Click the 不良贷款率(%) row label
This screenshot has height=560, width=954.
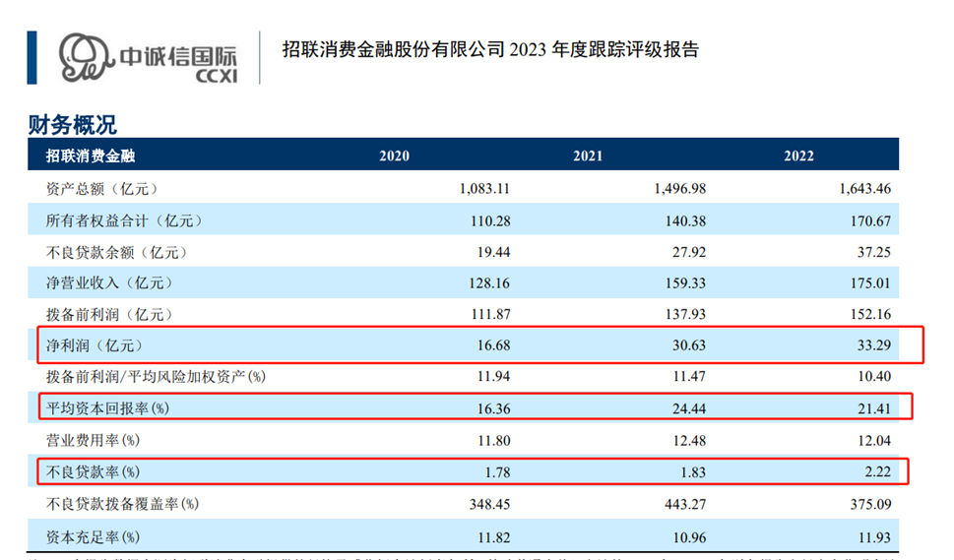[94, 472]
